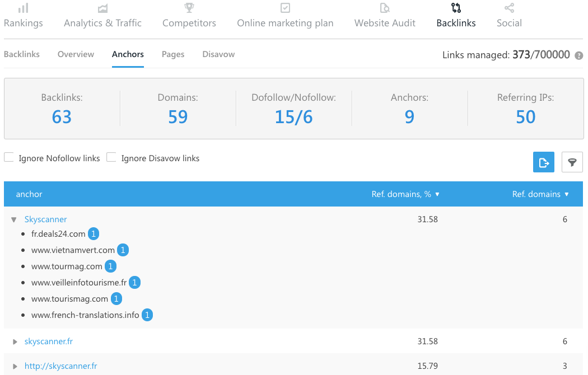The width and height of the screenshot is (588, 375).
Task: Click the Referring IPs count 50
Action: pyautogui.click(x=525, y=117)
